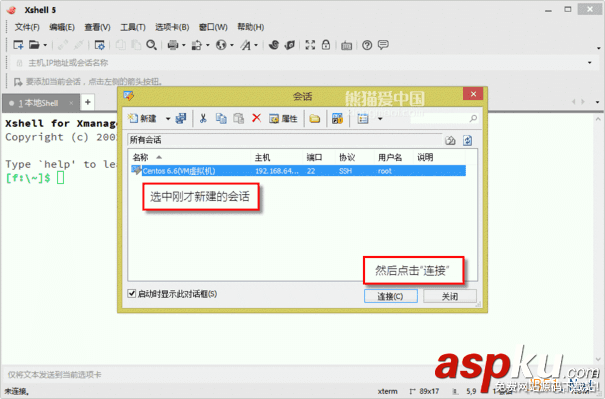Viewport: 605px width, 399px height.
Task: Select the Centos 6.6(VM虚拟机) session row
Action: click(x=298, y=171)
